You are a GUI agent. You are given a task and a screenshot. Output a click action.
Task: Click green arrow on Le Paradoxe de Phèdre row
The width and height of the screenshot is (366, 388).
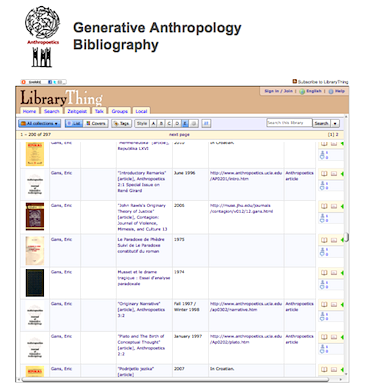tap(342, 240)
